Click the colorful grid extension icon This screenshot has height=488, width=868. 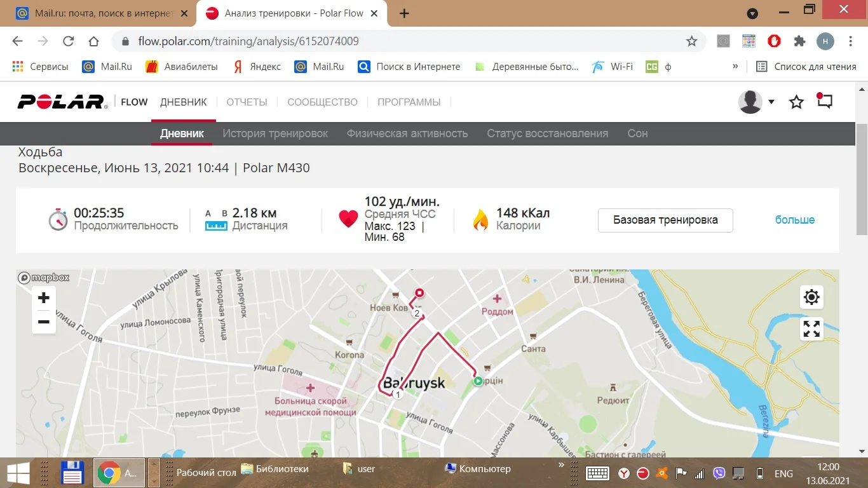point(749,41)
